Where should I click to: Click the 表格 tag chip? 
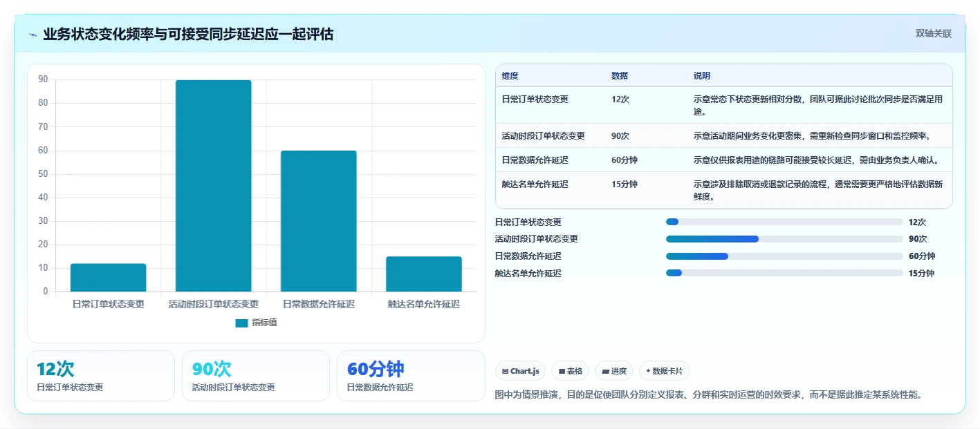(x=570, y=371)
